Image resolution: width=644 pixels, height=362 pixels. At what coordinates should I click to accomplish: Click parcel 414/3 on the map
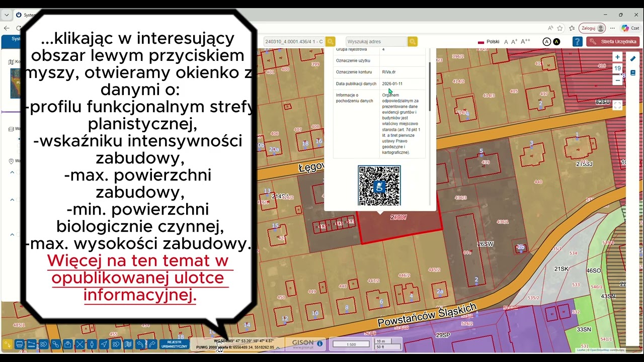tap(489, 96)
